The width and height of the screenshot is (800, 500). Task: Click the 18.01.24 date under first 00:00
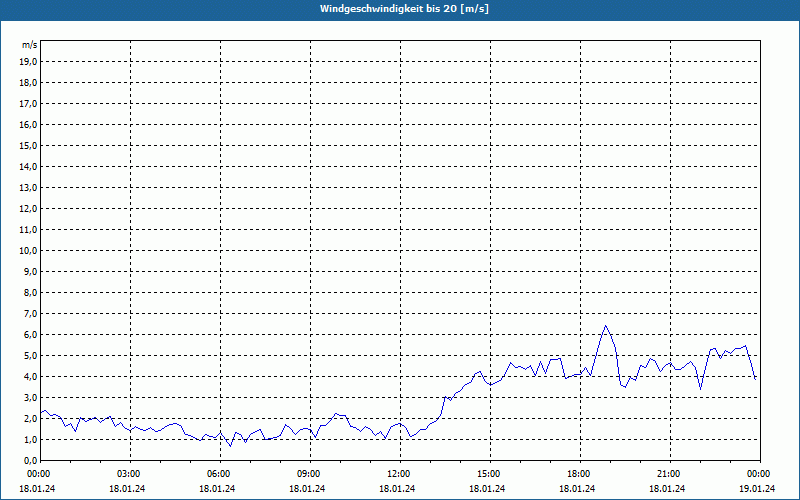(x=37, y=488)
